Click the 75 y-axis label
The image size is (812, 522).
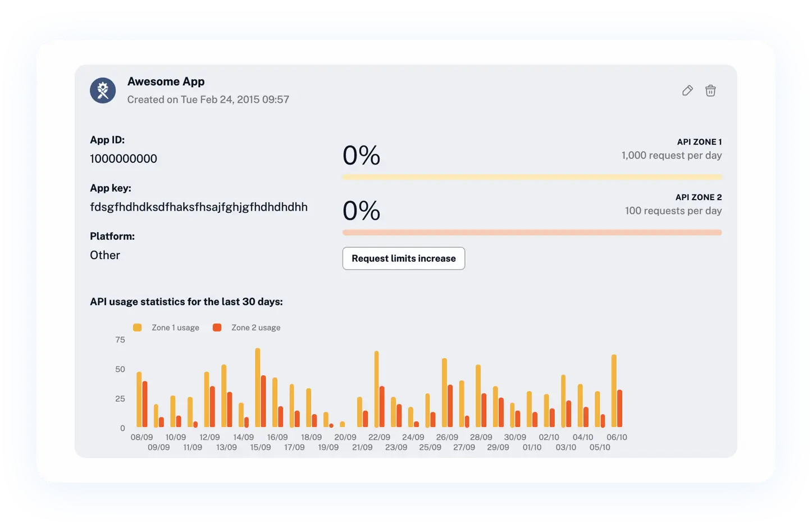pos(120,340)
